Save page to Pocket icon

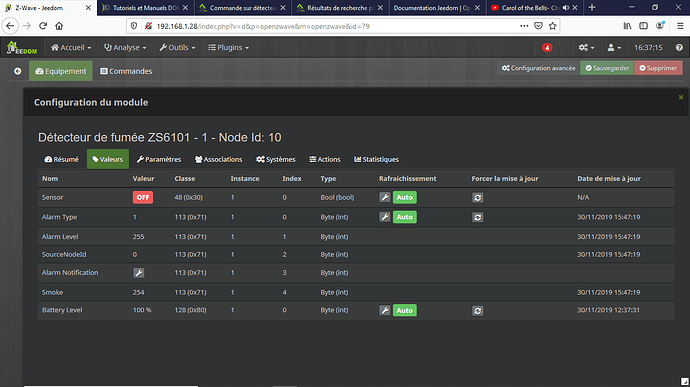[538, 26]
